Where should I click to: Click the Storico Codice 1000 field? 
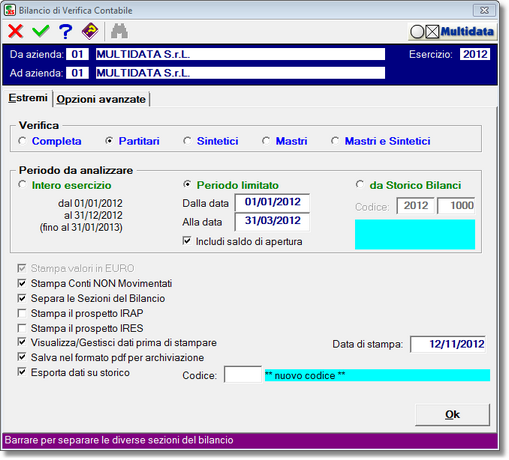tap(456, 205)
